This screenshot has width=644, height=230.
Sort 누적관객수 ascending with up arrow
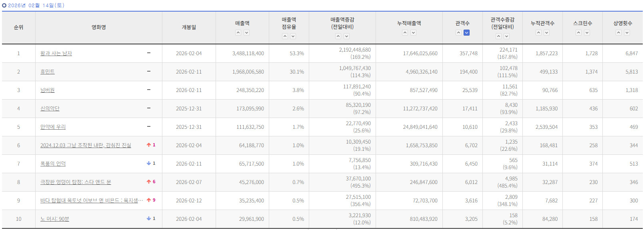click(x=538, y=33)
